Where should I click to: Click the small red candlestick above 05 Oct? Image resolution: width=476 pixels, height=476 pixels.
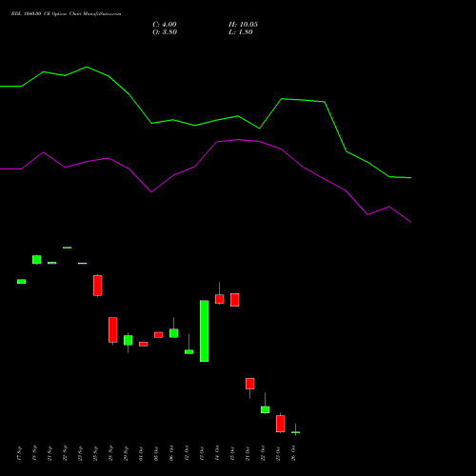pyautogui.click(x=159, y=335)
